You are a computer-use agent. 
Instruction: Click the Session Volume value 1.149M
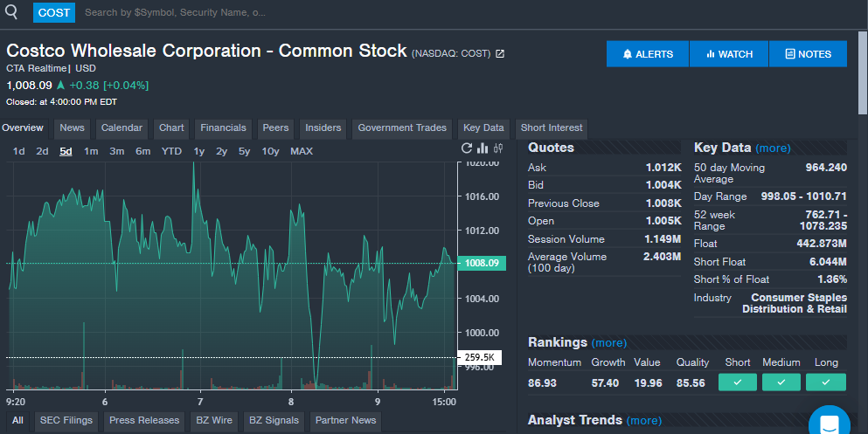tap(663, 239)
